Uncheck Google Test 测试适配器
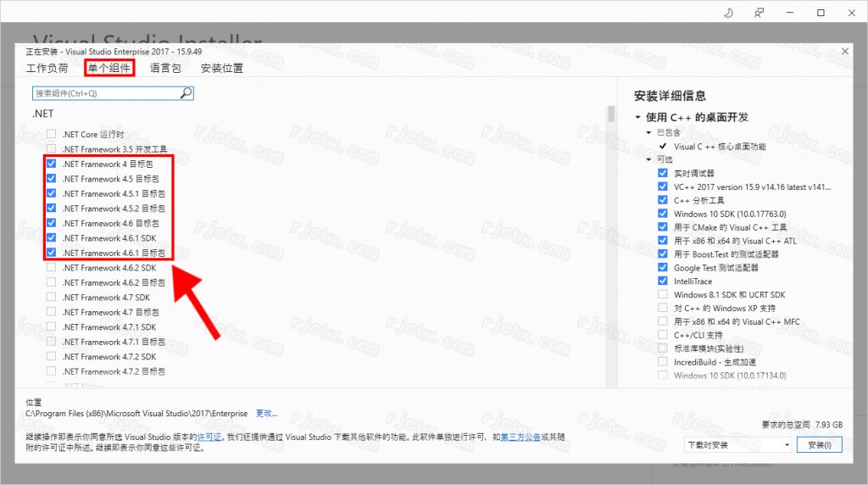868x485 pixels. 663,267
